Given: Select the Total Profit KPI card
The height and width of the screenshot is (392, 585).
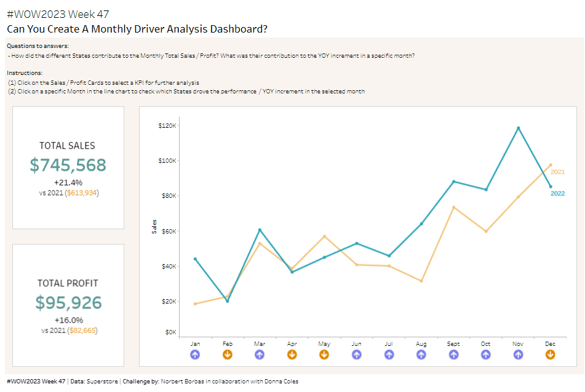Looking at the screenshot, I should [x=68, y=305].
